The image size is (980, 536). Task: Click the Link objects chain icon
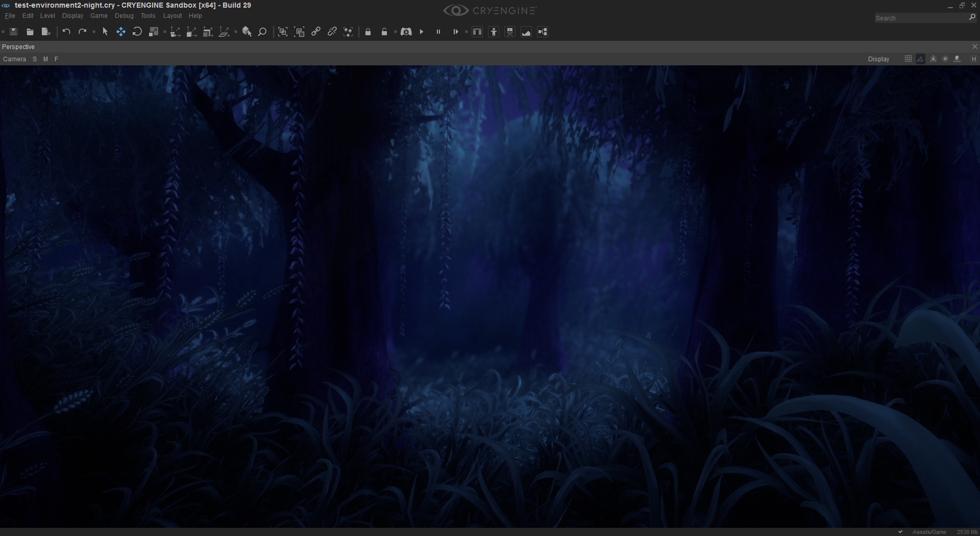click(x=316, y=32)
